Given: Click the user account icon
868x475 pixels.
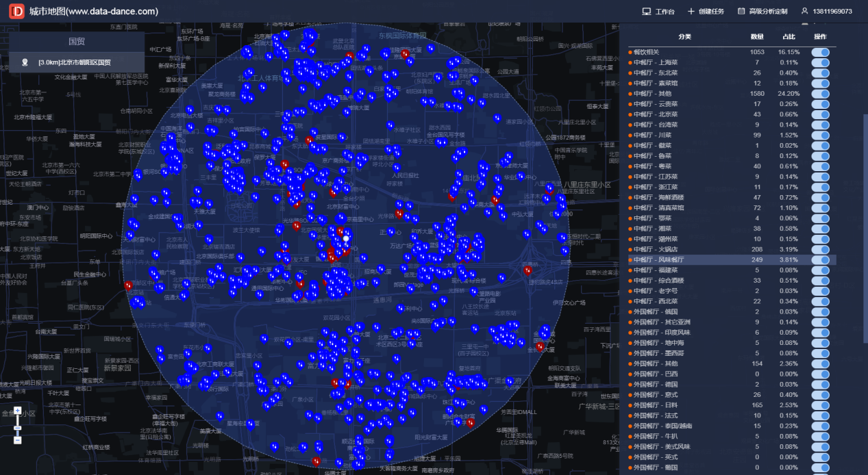Looking at the screenshot, I should pyautogui.click(x=804, y=12).
